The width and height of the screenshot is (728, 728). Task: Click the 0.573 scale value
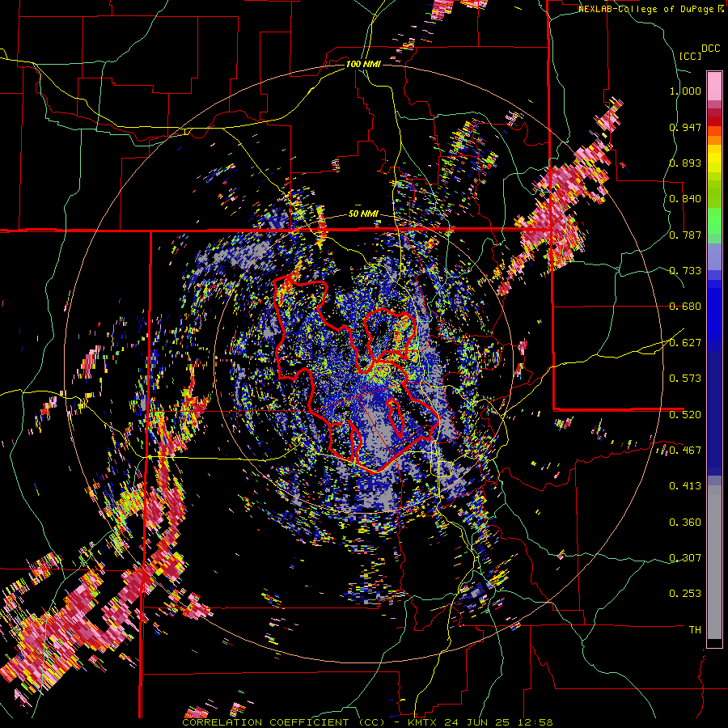[685, 378]
